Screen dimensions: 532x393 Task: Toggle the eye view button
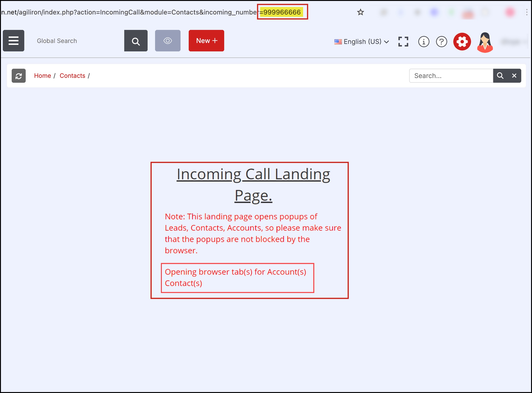(x=168, y=41)
